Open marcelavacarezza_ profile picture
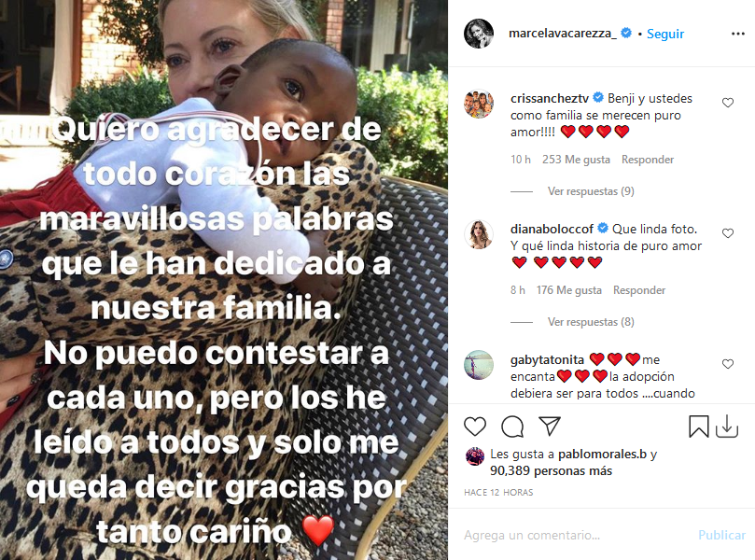755x560 pixels. [x=479, y=34]
